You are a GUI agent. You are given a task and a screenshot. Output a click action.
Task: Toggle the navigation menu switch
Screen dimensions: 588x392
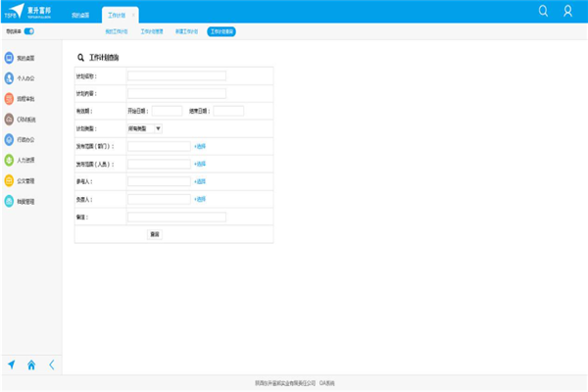click(x=29, y=31)
